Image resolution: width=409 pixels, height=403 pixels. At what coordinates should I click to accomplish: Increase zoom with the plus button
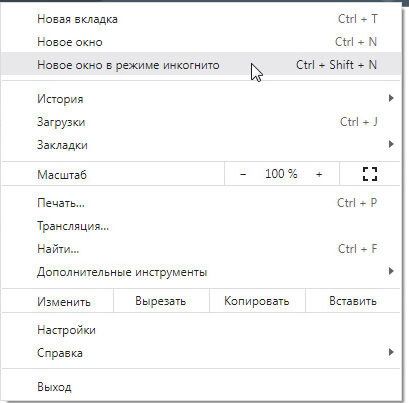point(319,174)
